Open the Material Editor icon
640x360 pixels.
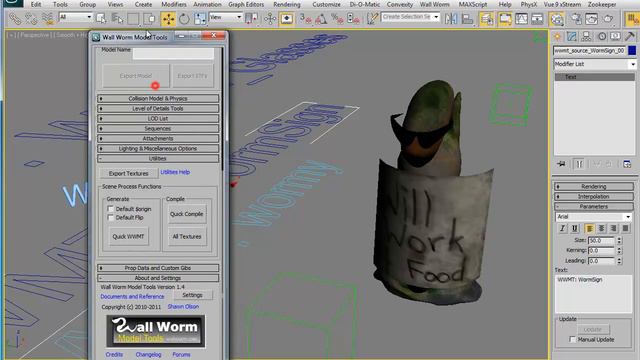pyautogui.click(x=556, y=19)
